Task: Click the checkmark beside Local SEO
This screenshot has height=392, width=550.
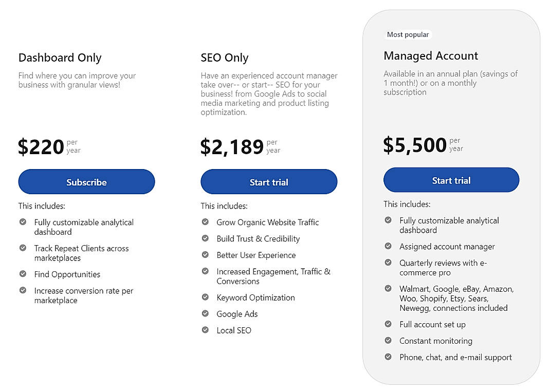Action: (205, 330)
